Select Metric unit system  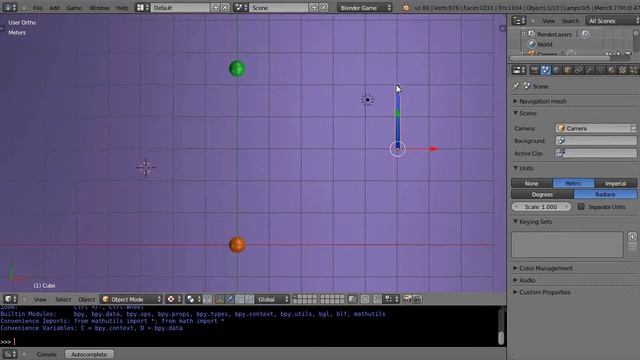click(x=573, y=183)
